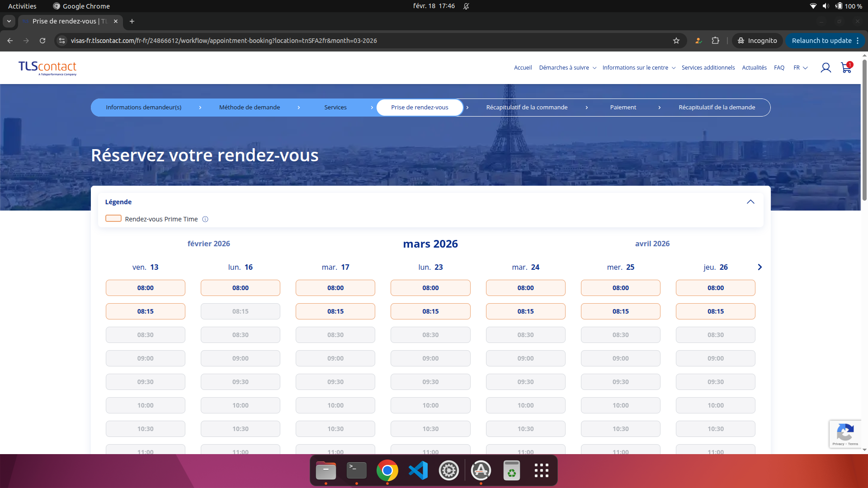
Task: Open the shopping cart icon
Action: (x=846, y=68)
